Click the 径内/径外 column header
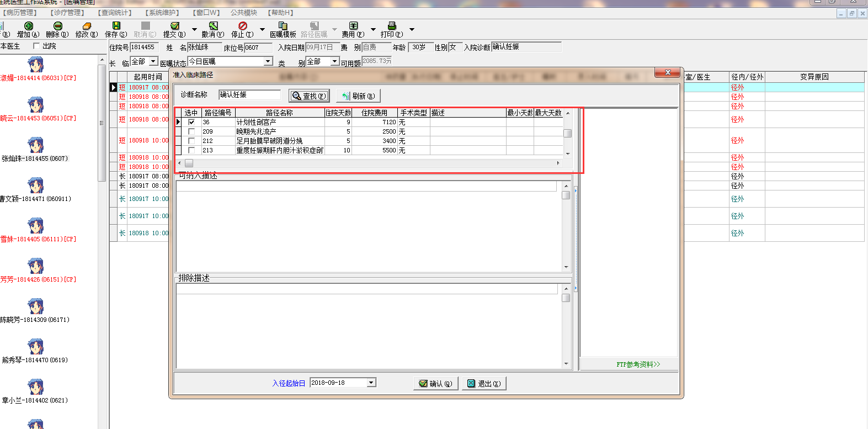Screen dimensions: 868x429 pyautogui.click(x=747, y=77)
